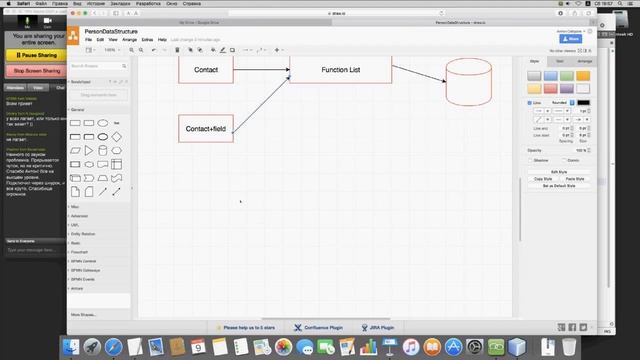This screenshot has height=360, width=640.
Task: Select the hexagon shape in General palette
Action: pos(117,151)
